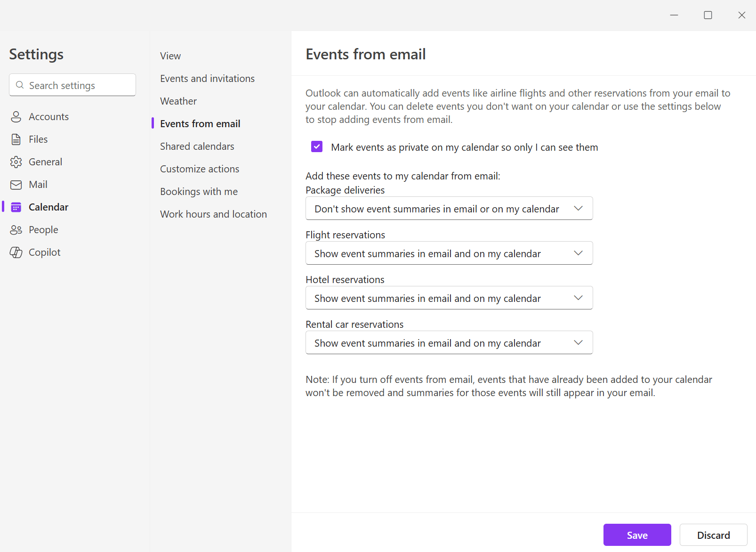This screenshot has width=756, height=552.
Task: Open the Copilot icon in sidebar
Action: coord(16,252)
